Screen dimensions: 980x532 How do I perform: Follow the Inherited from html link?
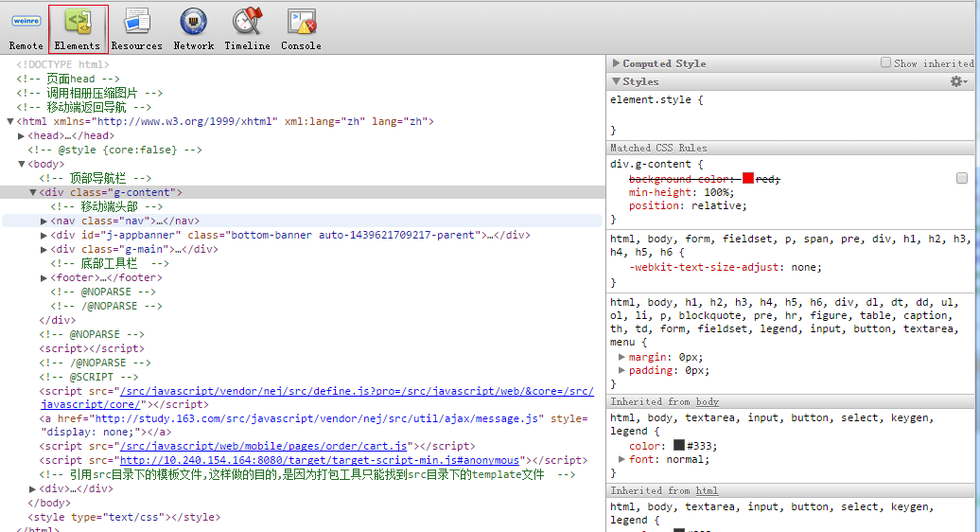coord(706,491)
